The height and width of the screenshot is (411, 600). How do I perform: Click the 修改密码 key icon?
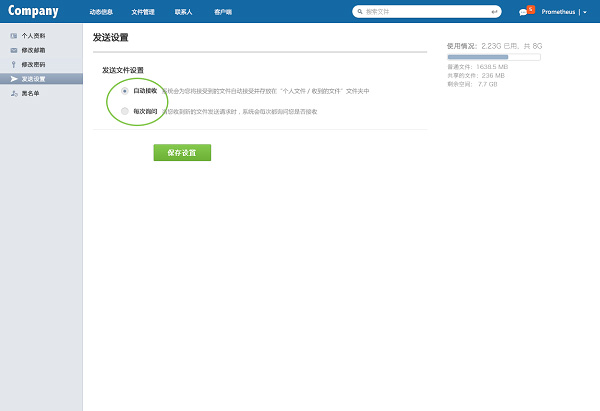pos(13,64)
